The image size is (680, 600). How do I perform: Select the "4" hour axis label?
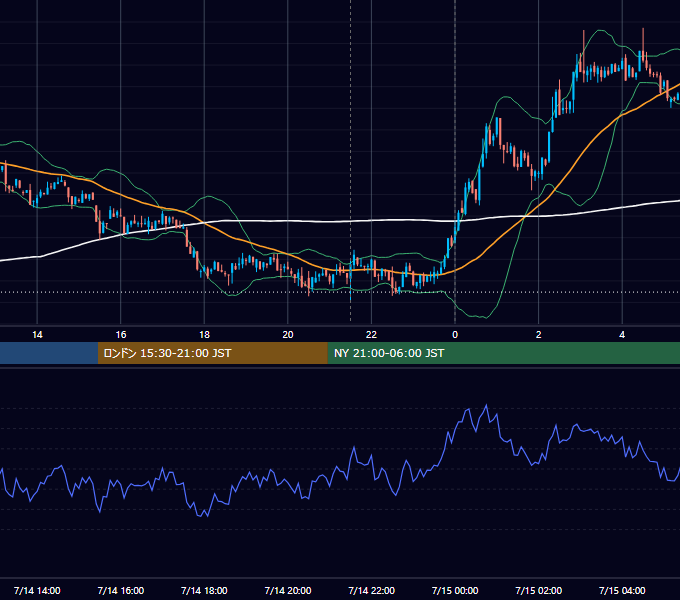622,335
